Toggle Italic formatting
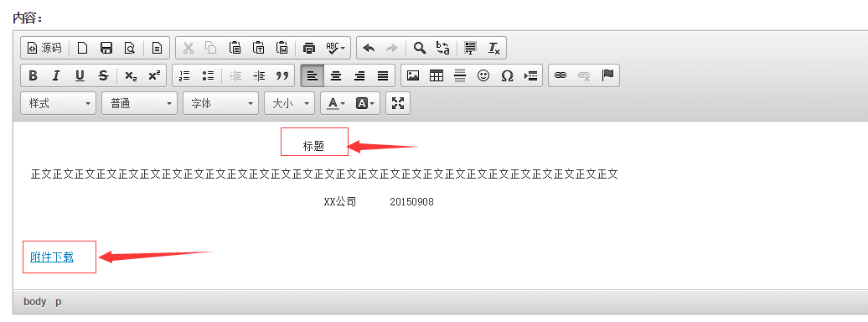868x322 pixels. pyautogui.click(x=56, y=76)
